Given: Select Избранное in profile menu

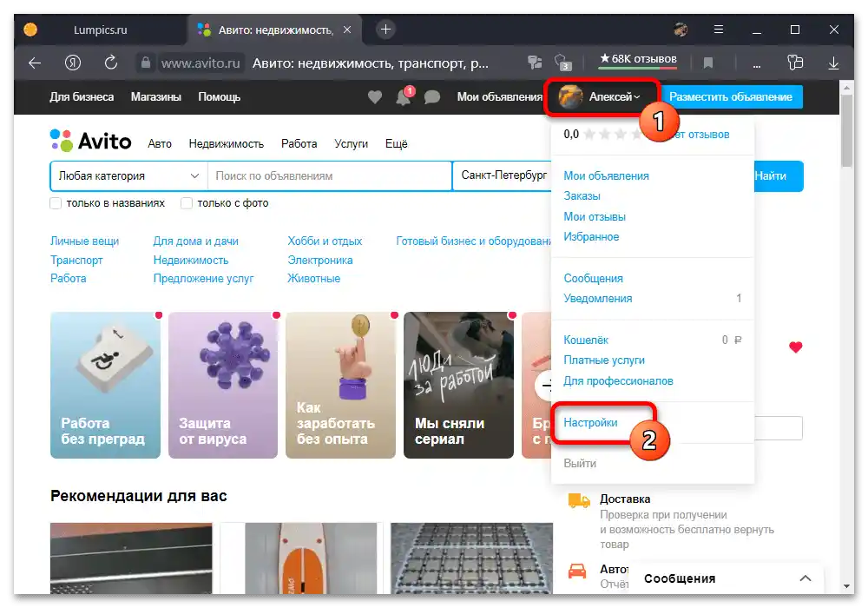Looking at the screenshot, I should (x=591, y=237).
